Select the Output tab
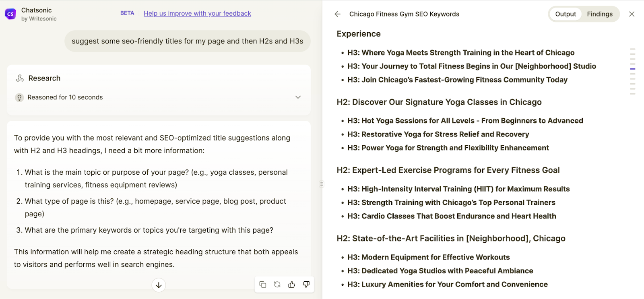This screenshot has width=644, height=299. coord(566,14)
